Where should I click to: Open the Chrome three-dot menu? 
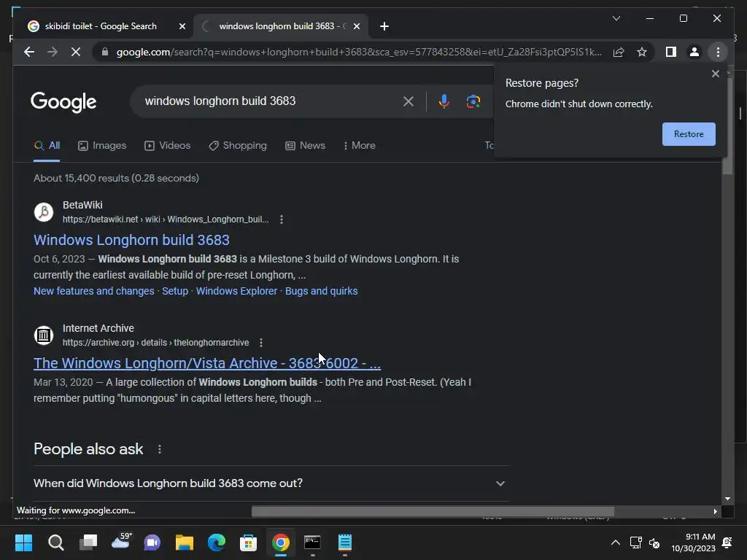[x=718, y=52]
